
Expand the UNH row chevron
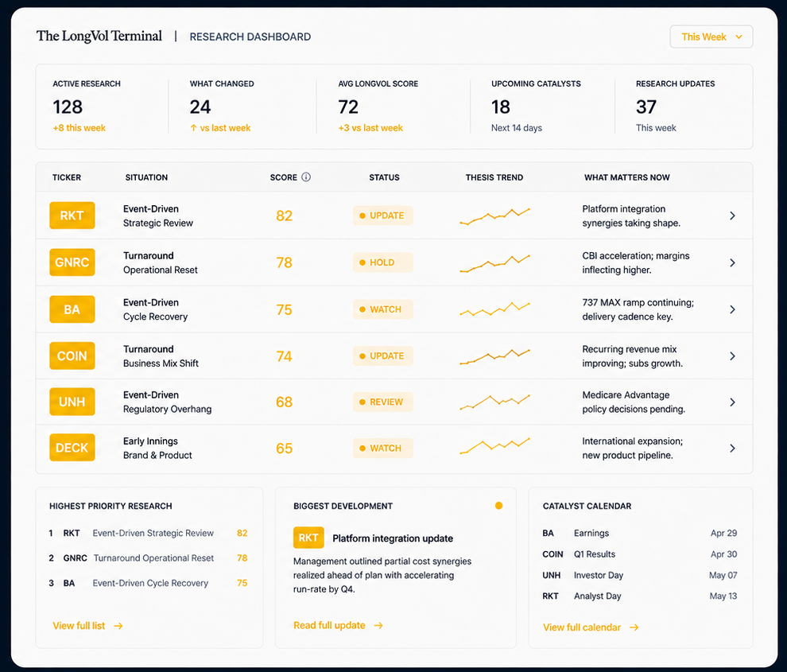pyautogui.click(x=732, y=402)
